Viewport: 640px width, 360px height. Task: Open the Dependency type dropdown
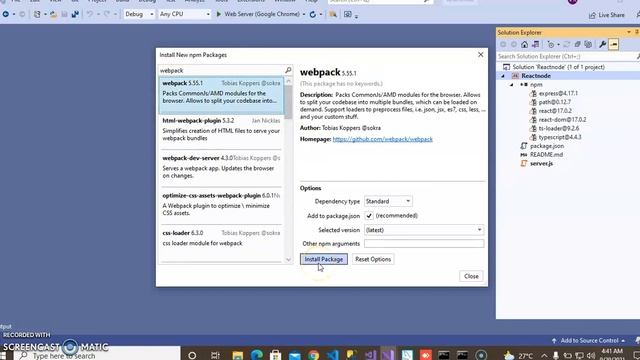click(388, 201)
